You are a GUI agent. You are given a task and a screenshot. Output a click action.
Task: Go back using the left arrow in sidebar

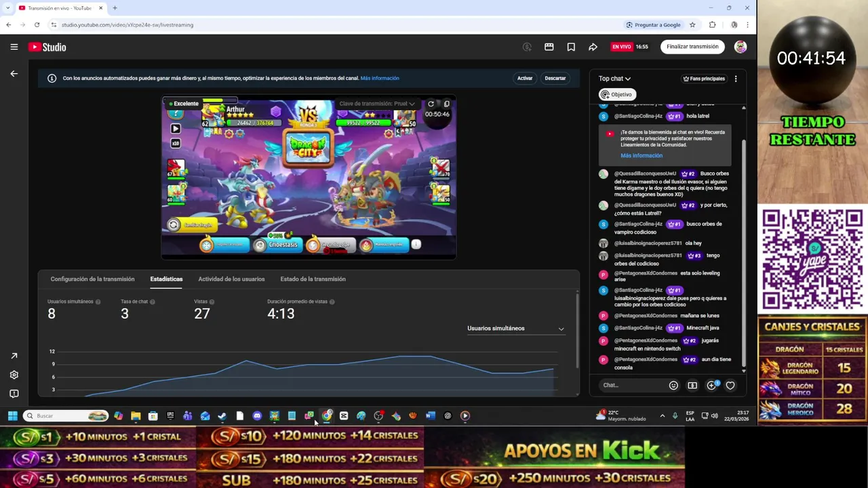[x=14, y=73]
